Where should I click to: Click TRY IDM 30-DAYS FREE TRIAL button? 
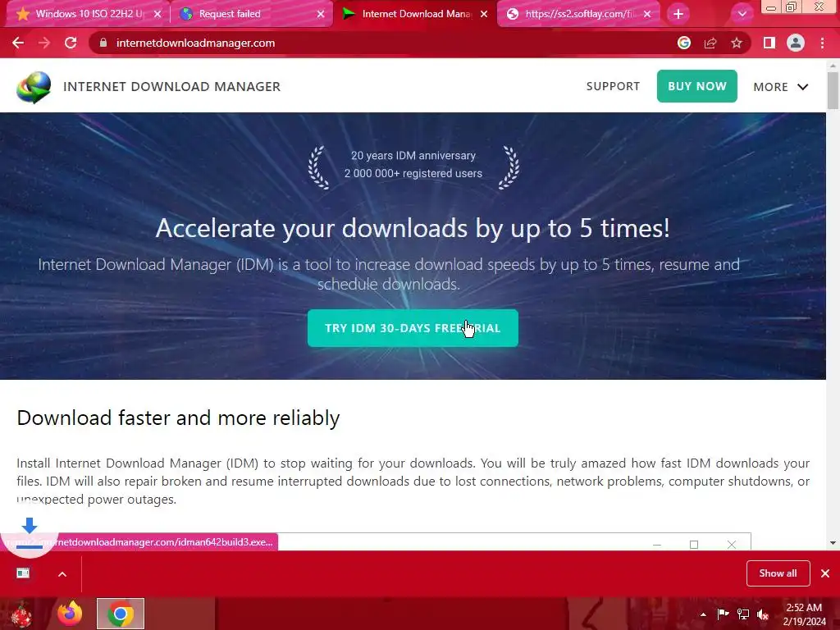pos(413,328)
